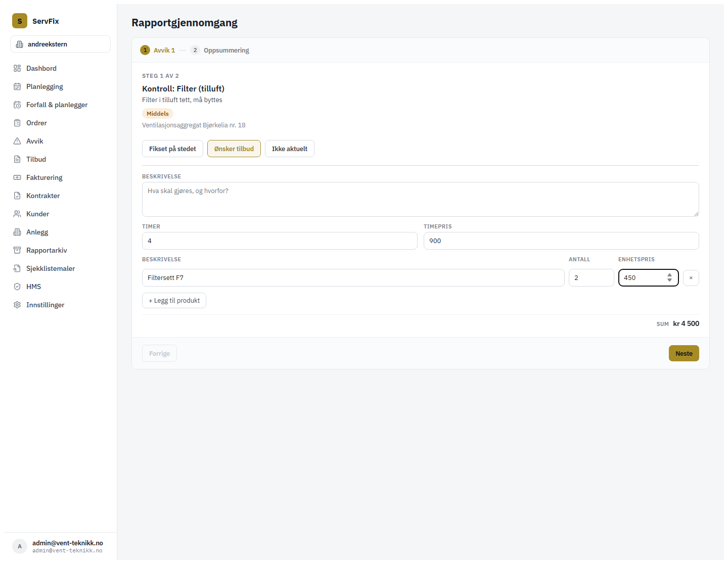Click the Filtersett F7 product description field
The height and width of the screenshot is (564, 728).
(353, 277)
